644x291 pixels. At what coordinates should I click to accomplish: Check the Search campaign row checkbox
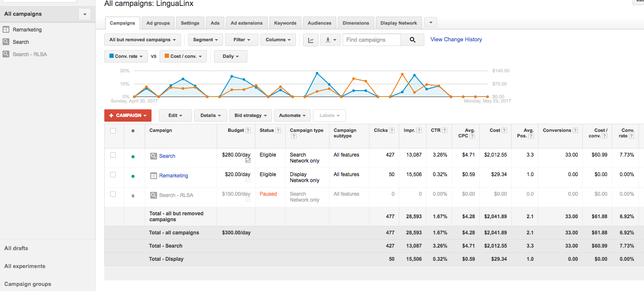click(x=113, y=155)
